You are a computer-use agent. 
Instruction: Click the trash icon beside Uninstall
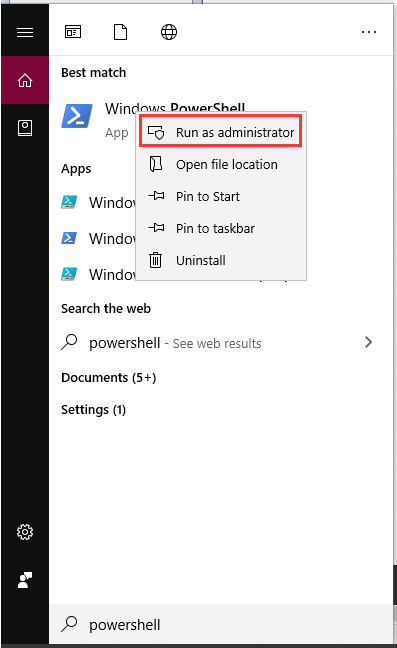pos(155,260)
